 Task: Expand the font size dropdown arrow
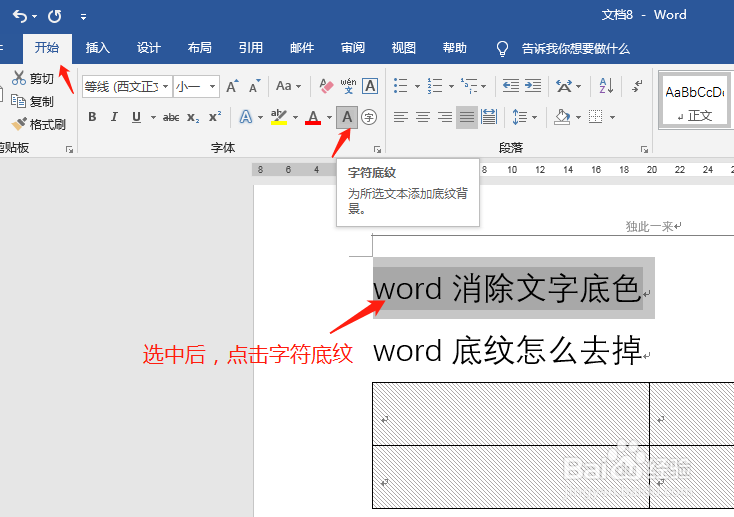[213, 87]
